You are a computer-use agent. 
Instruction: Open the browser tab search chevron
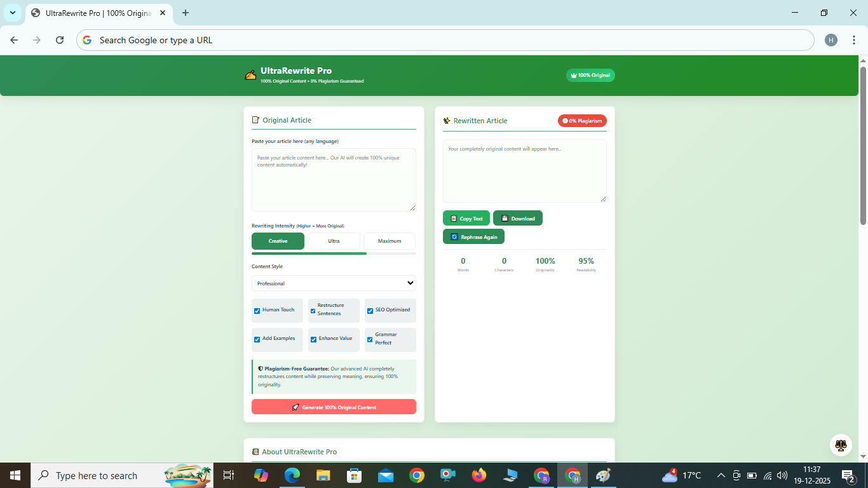pos(12,13)
